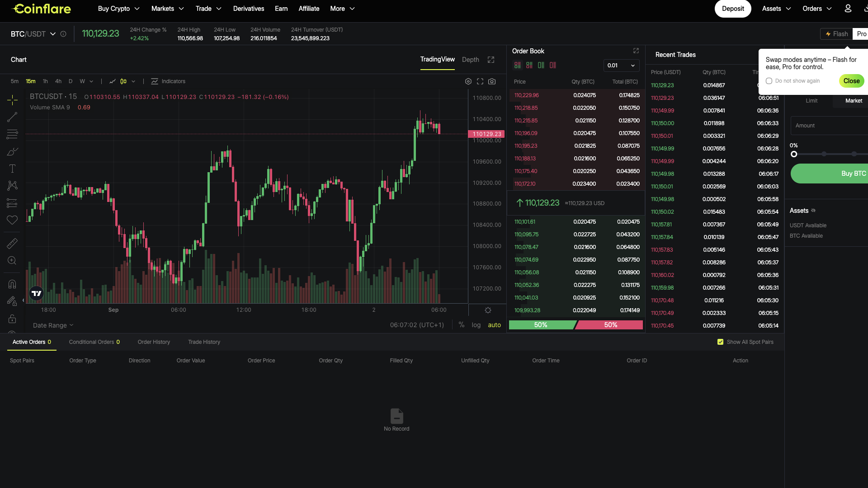Viewport: 868px width, 488px height.
Task: Select the measure ruler tool
Action: [x=12, y=243]
